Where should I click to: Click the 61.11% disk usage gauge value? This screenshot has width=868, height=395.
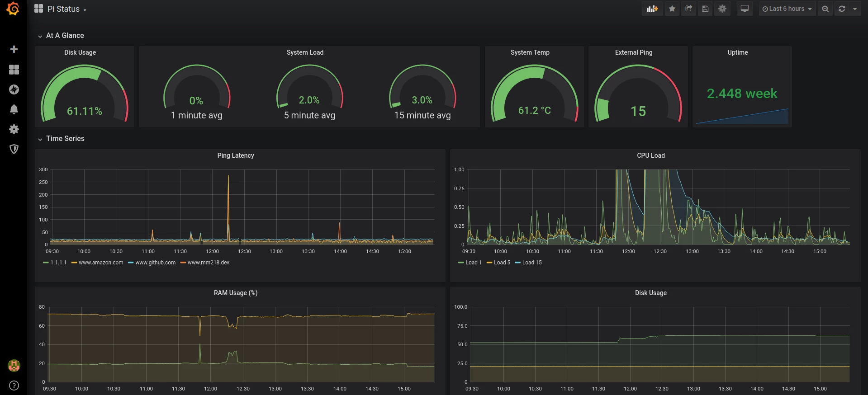coord(85,111)
